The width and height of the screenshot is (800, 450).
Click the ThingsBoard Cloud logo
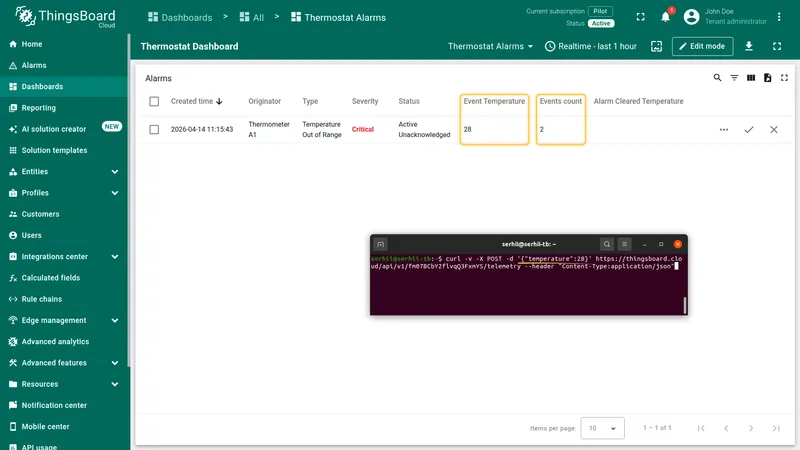(x=65, y=17)
